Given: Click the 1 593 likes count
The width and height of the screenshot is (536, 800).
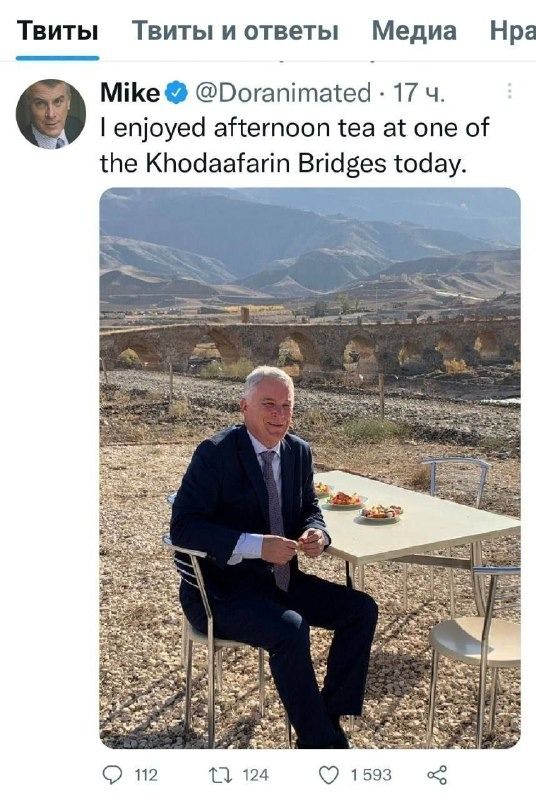Looking at the screenshot, I should pyautogui.click(x=371, y=775).
